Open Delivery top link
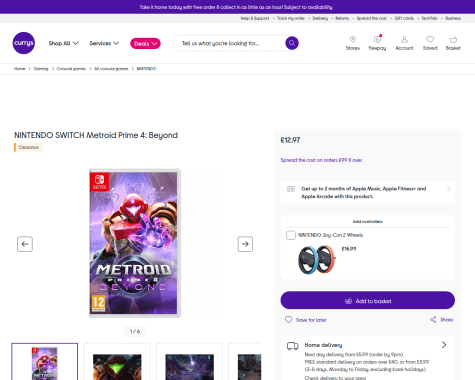Screen dimensions: 475x380 [x=320, y=18]
